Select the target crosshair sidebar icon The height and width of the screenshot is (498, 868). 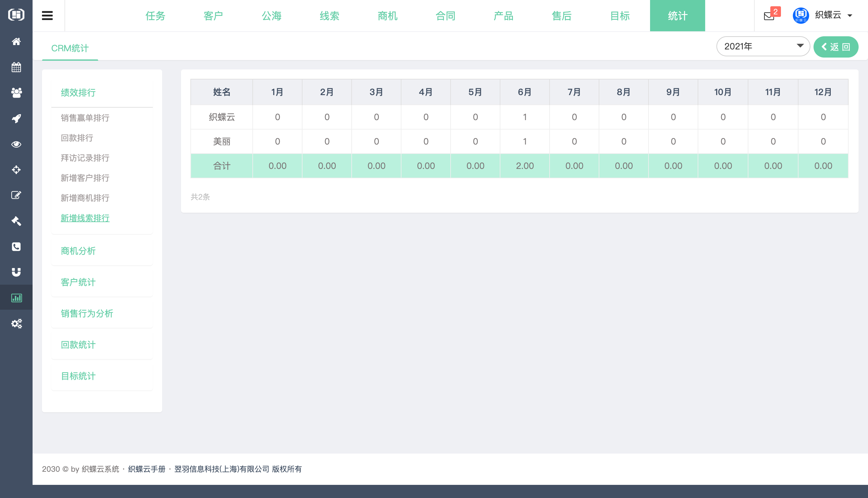point(16,170)
